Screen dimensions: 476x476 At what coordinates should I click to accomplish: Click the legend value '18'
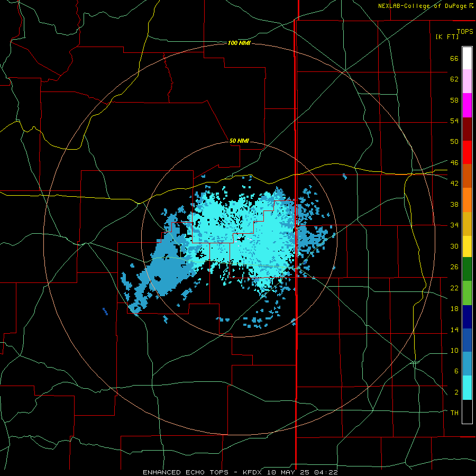454,309
